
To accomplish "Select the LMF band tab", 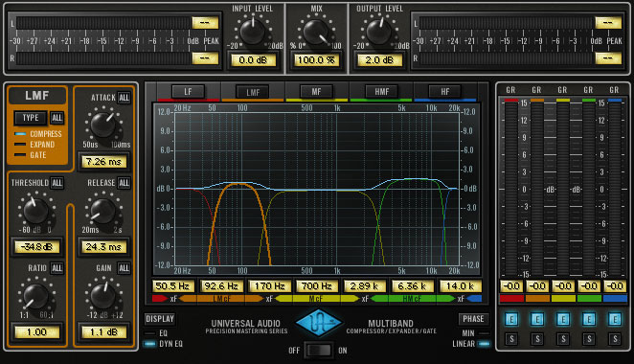I will (x=253, y=92).
